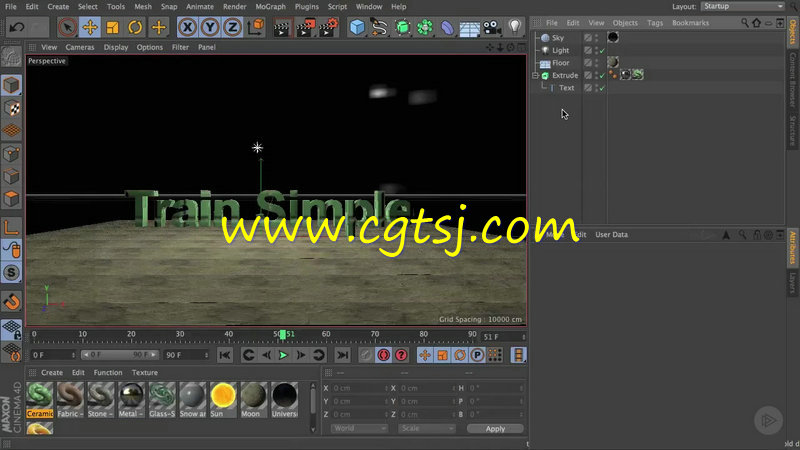Add a light object
Viewport: 800px width, 450px height.
click(514, 27)
